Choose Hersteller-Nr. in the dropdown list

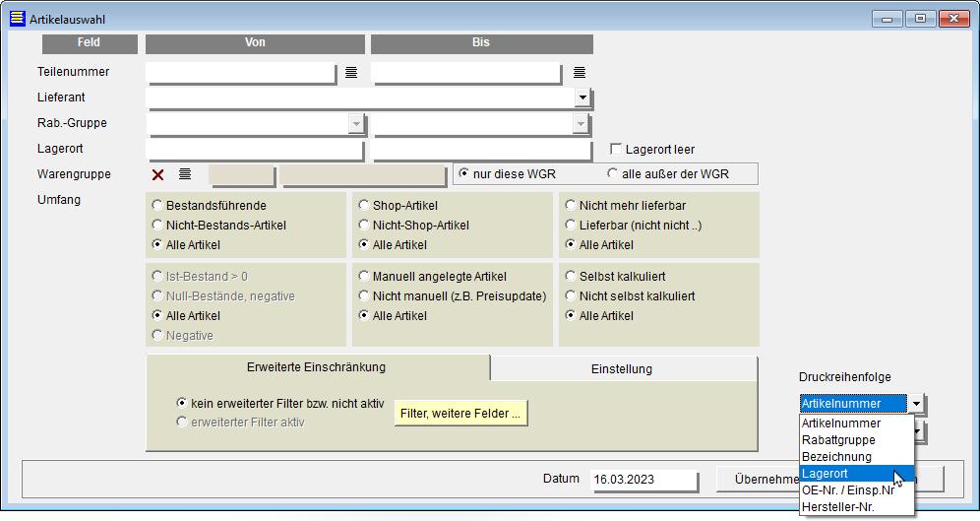click(x=857, y=507)
